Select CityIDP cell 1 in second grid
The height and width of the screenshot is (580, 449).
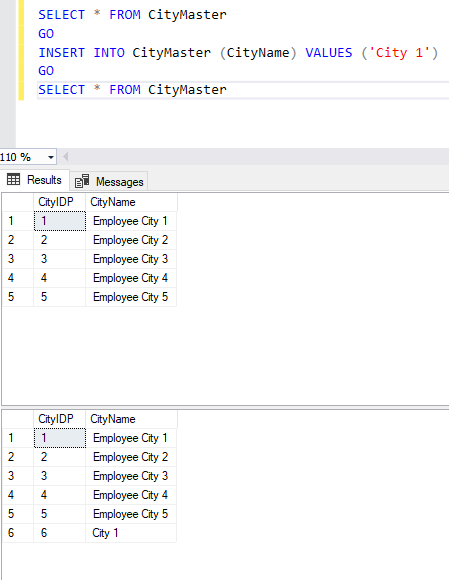[60, 438]
